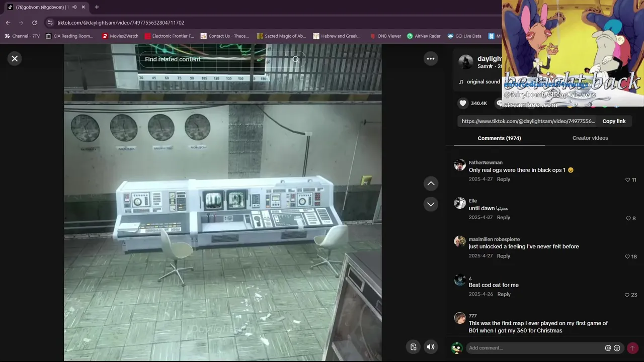Viewport: 644px width, 362px height.
Task: Click the 340.4K likes count
Action: click(479, 103)
